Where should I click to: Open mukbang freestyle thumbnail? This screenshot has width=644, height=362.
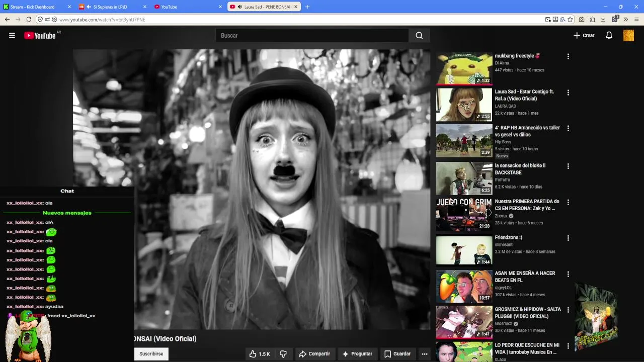tap(464, 68)
